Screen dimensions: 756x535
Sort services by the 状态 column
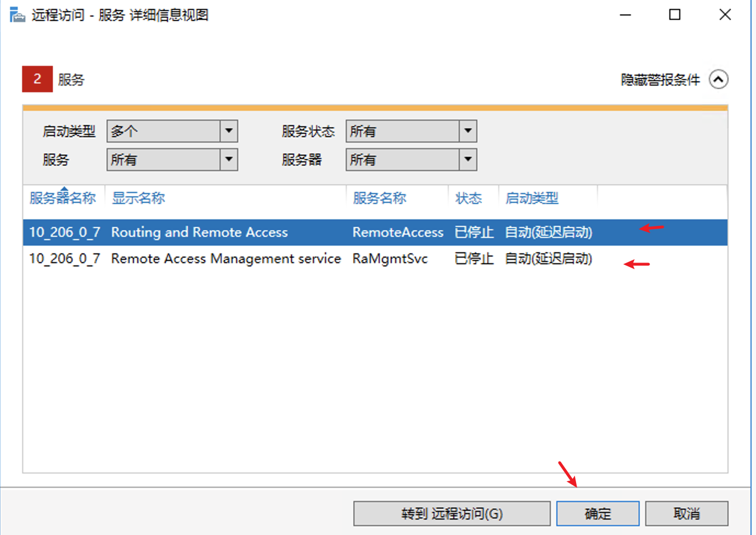(x=469, y=198)
